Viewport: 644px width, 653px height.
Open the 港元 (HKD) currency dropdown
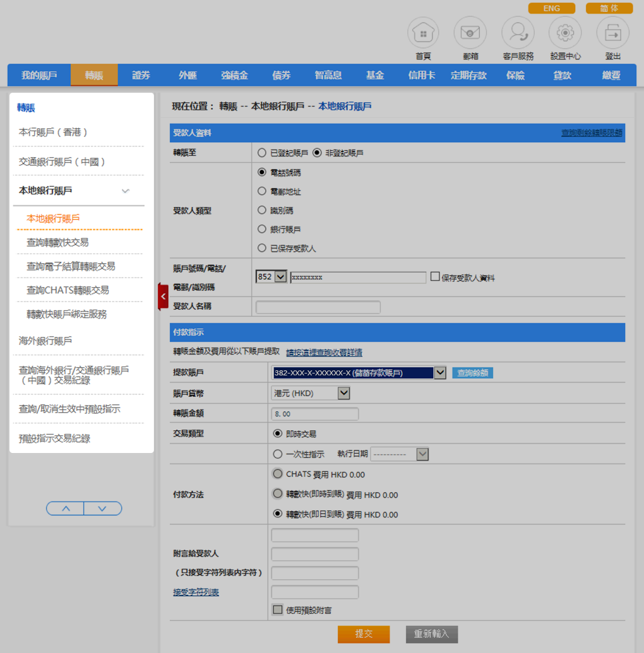pos(343,393)
